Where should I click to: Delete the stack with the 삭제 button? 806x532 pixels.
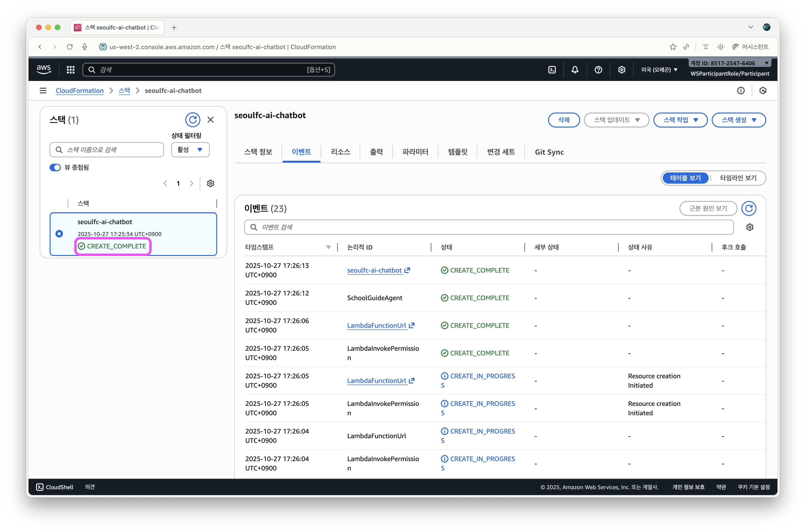(x=564, y=120)
